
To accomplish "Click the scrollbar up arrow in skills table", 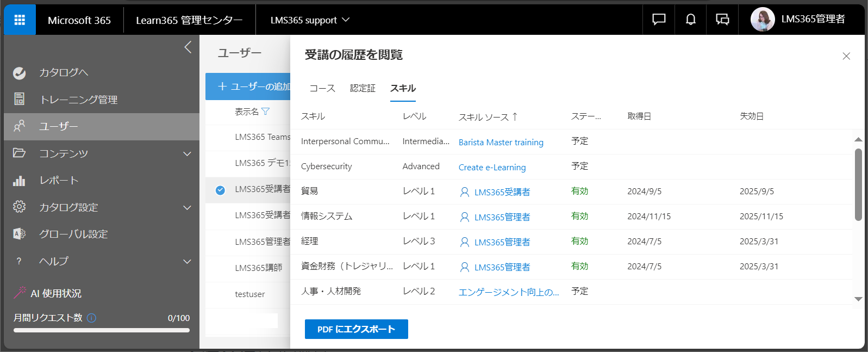I will 858,140.
